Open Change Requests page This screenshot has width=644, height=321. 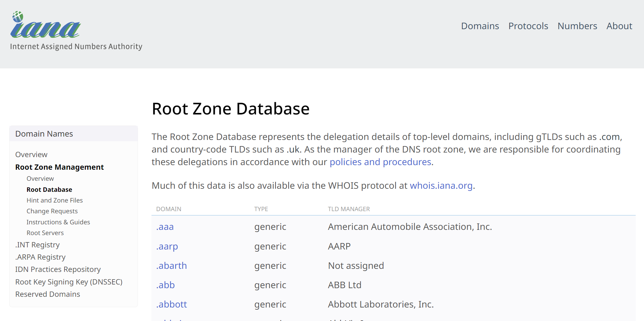point(52,211)
